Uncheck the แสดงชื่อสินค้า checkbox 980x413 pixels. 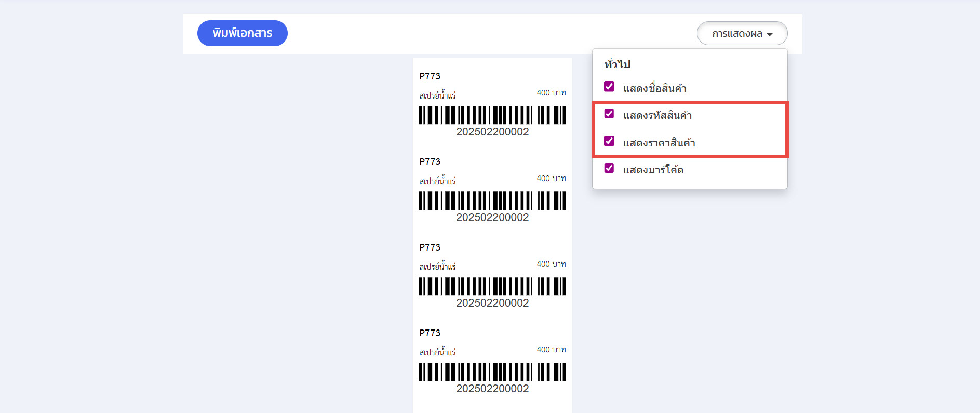[609, 87]
